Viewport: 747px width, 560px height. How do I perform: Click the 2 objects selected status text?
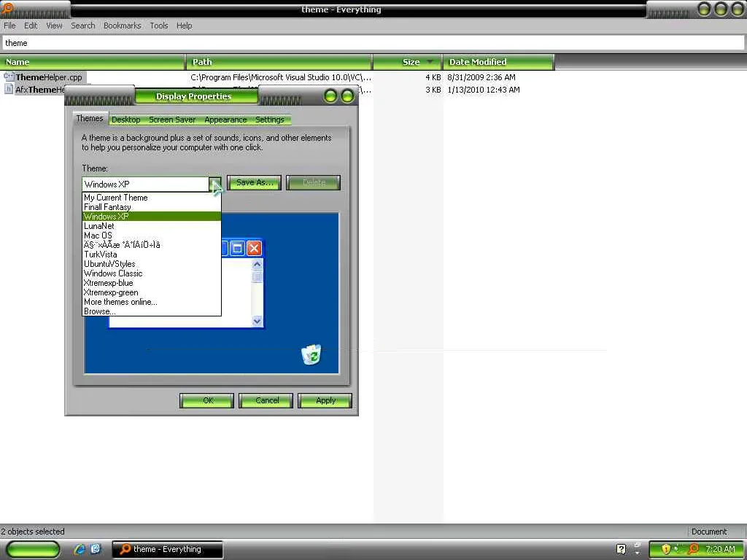click(32, 532)
